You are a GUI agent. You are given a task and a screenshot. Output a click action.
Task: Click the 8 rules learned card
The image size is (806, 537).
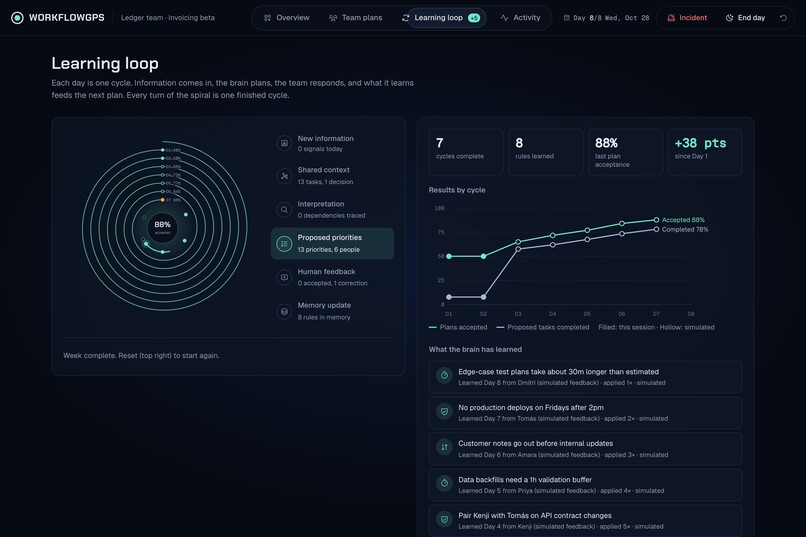545,152
